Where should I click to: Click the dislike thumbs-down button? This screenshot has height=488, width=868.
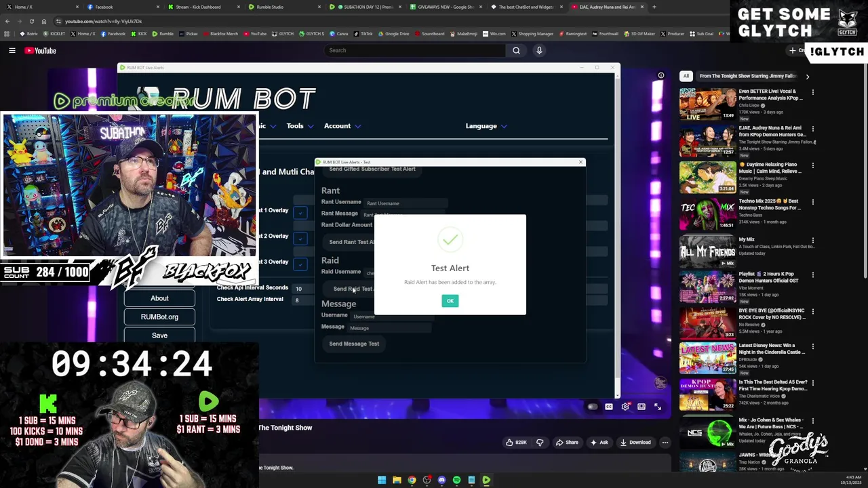540,443
